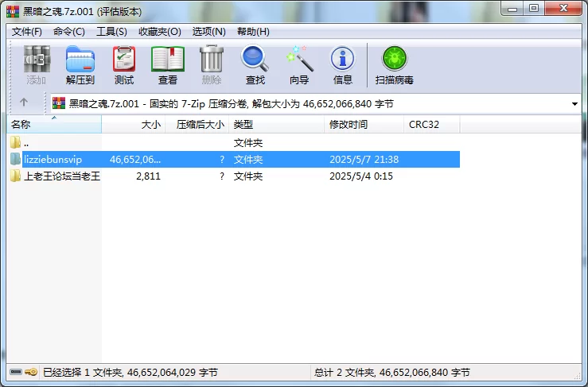Sort by 修改时间 column header

click(364, 125)
